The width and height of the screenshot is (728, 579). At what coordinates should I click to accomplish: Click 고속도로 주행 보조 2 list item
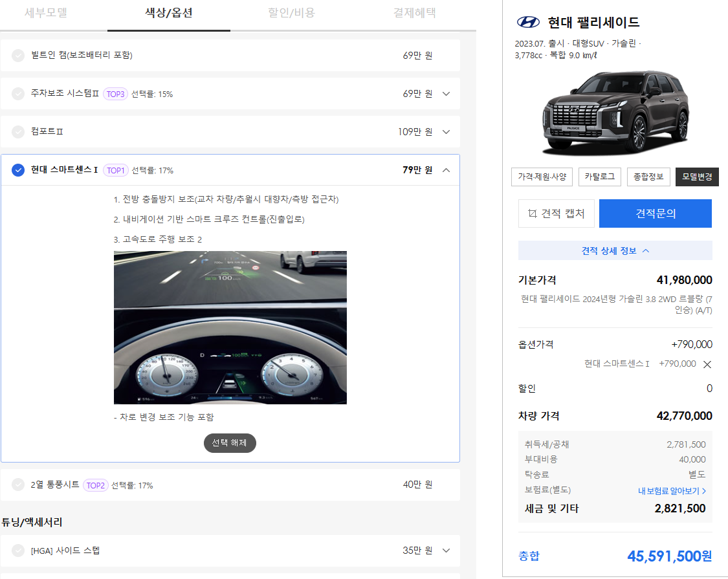click(158, 239)
